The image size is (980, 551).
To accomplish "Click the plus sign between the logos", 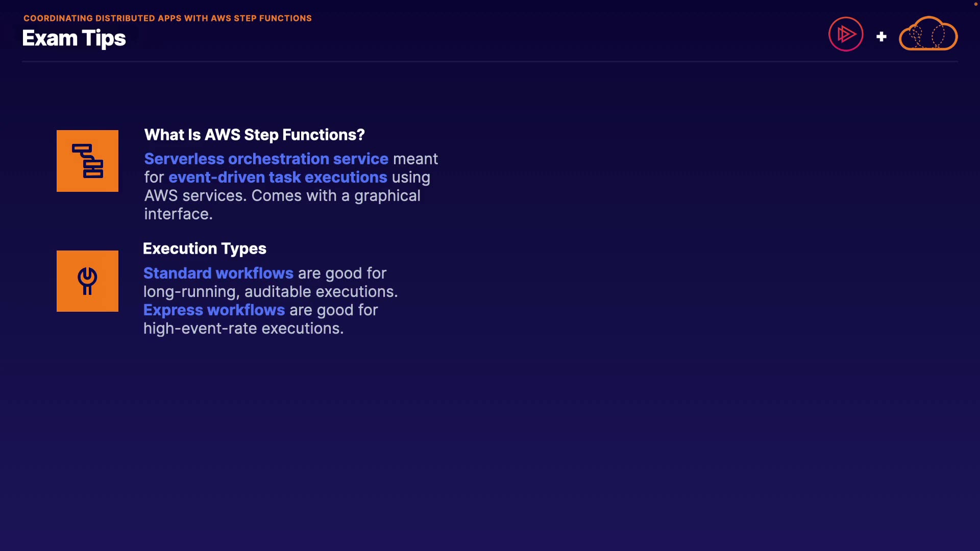I will coord(881,37).
